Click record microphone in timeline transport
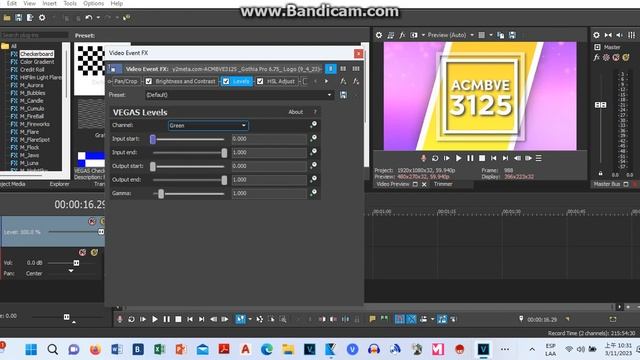 pyautogui.click(x=120, y=319)
